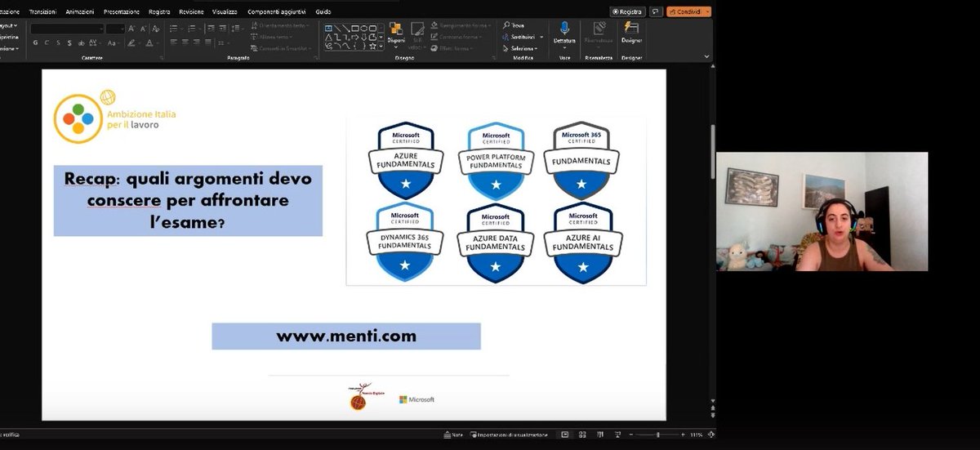This screenshot has width=980, height=450.
Task: Insert numbered list
Action: click(x=192, y=29)
